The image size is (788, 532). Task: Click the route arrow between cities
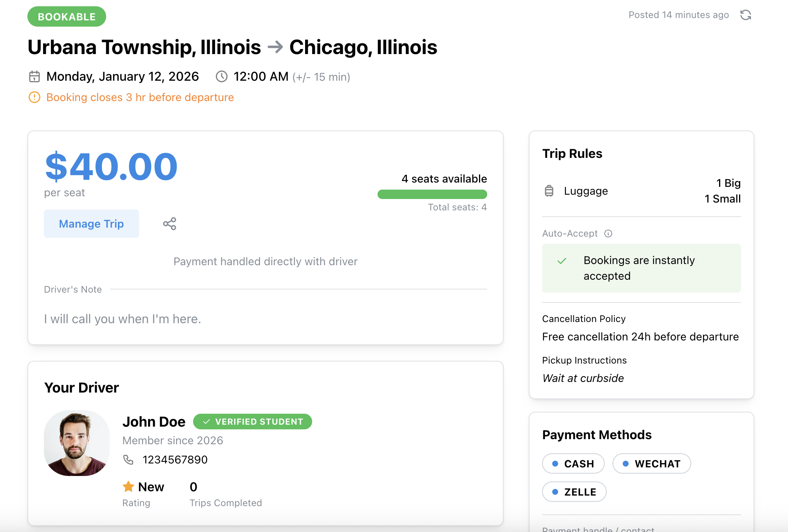point(275,47)
